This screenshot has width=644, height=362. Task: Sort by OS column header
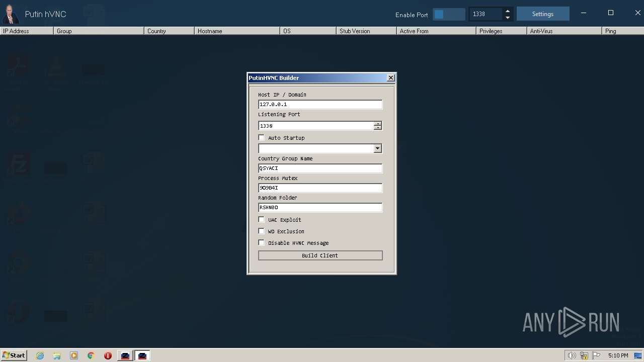click(308, 31)
